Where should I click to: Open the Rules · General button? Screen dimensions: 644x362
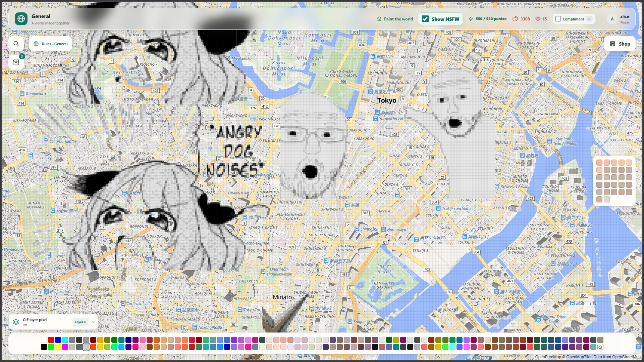point(51,44)
